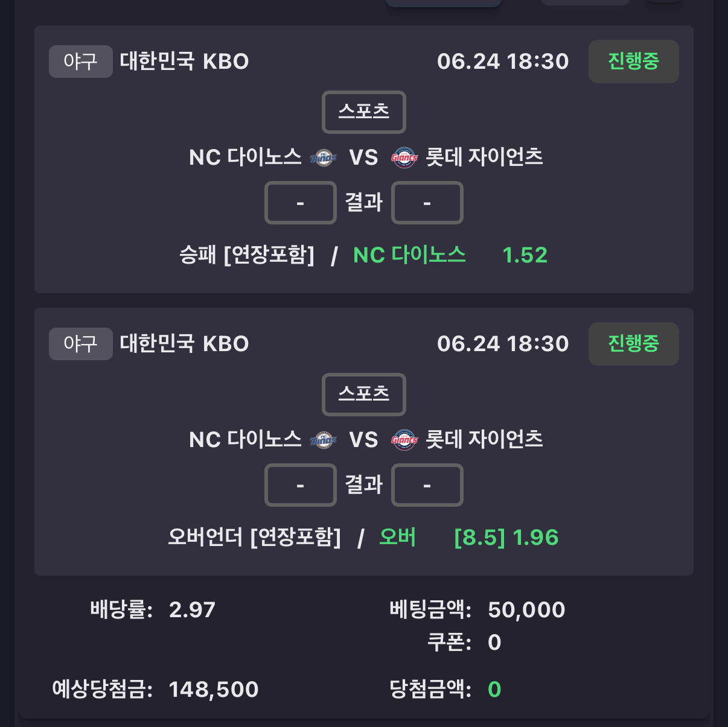The image size is (728, 727).
Task: Click home score box in first match
Action: coord(301,203)
